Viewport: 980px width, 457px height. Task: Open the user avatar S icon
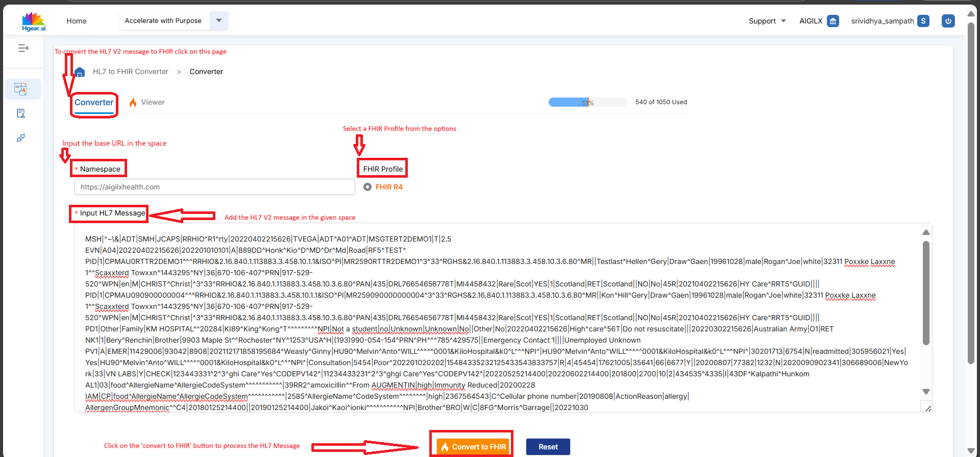(923, 21)
